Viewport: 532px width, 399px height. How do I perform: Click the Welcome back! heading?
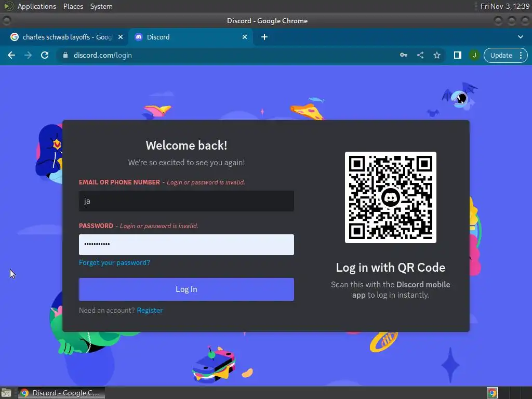tap(187, 145)
